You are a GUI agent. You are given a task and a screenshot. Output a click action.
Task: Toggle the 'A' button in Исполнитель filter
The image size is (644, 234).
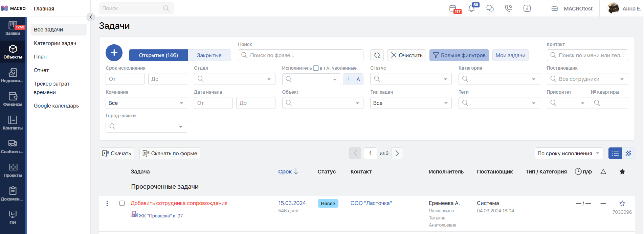click(358, 79)
